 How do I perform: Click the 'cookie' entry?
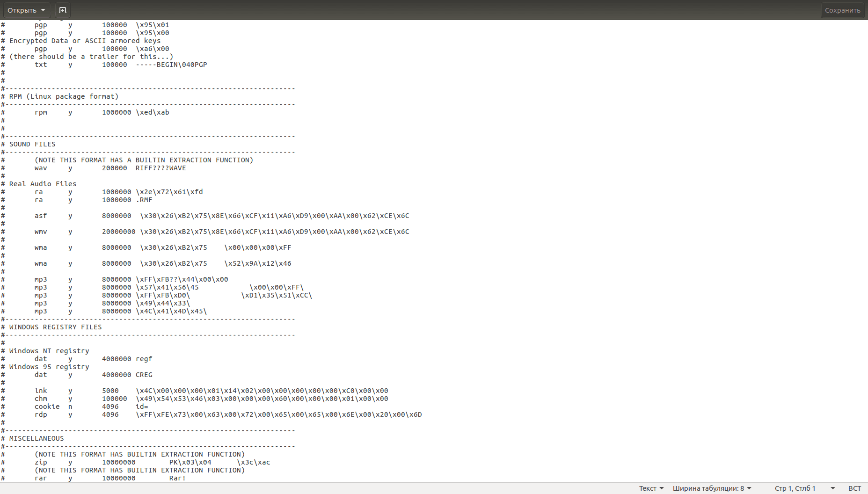pyautogui.click(x=47, y=407)
